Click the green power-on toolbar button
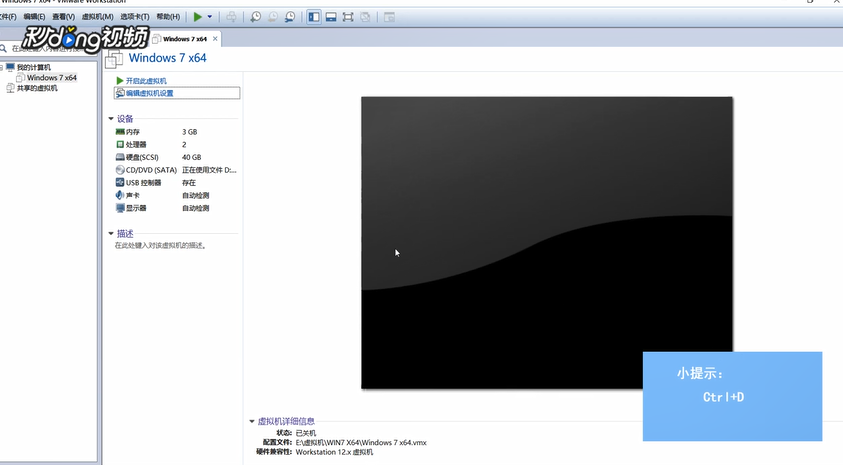The height and width of the screenshot is (465, 843). click(x=198, y=17)
